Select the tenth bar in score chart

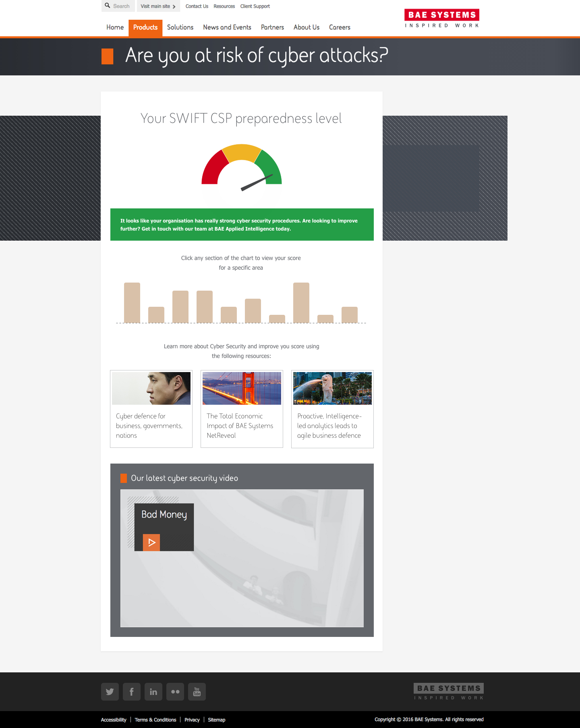350,315
